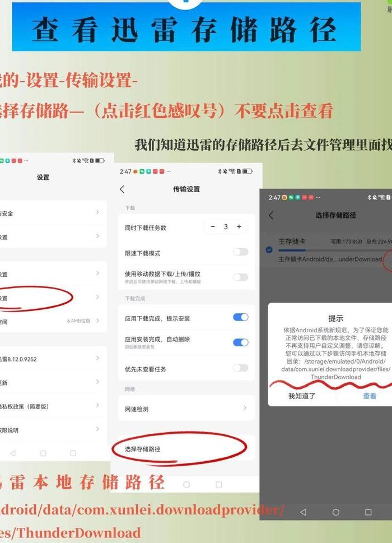Tap the Bluetooth icon in 传输设置 status bar
Viewport: 392px width, 543px height.
coord(220,171)
